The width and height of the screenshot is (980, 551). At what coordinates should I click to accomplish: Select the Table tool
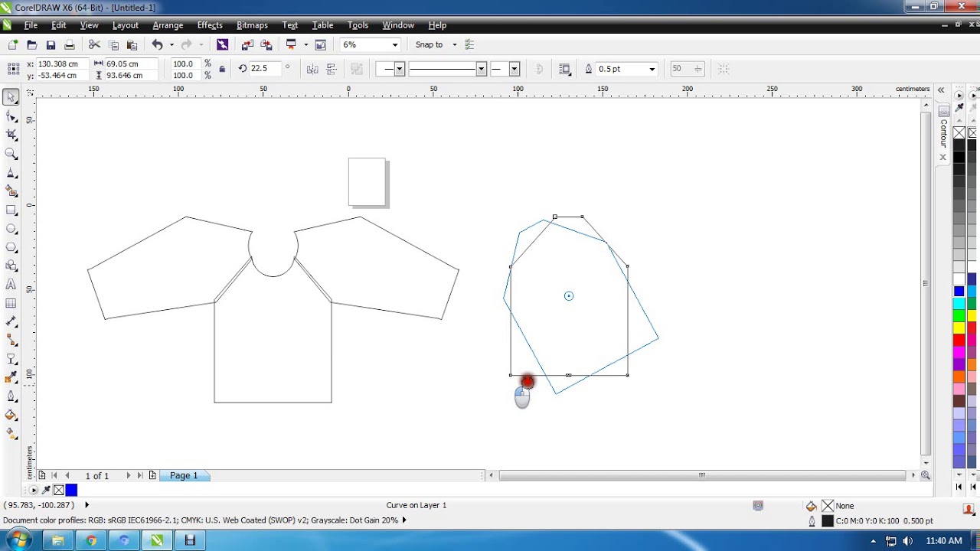point(11,304)
